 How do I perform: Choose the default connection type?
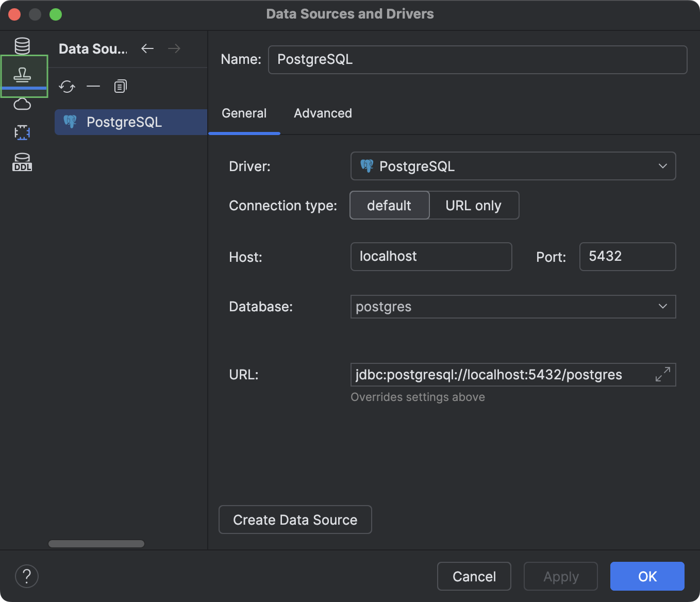click(x=390, y=205)
